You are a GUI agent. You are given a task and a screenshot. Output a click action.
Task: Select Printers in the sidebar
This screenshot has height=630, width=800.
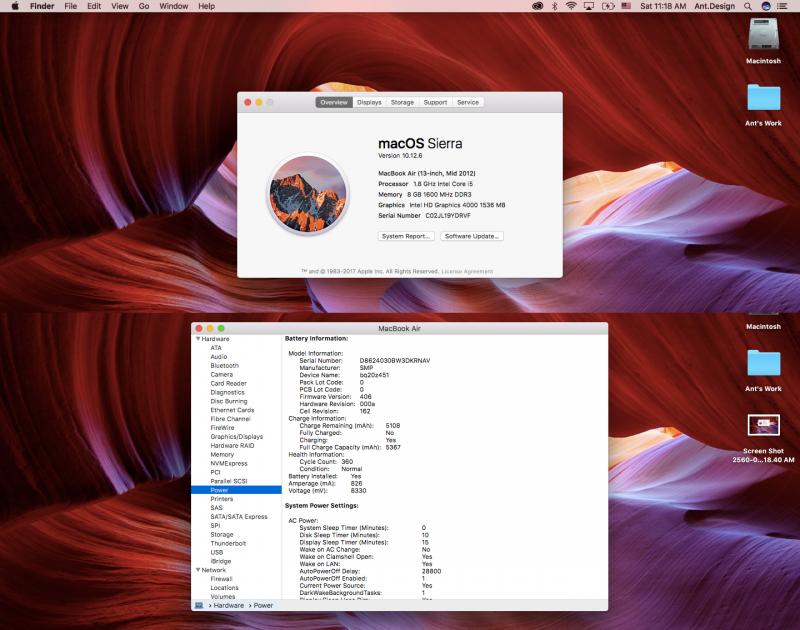222,499
